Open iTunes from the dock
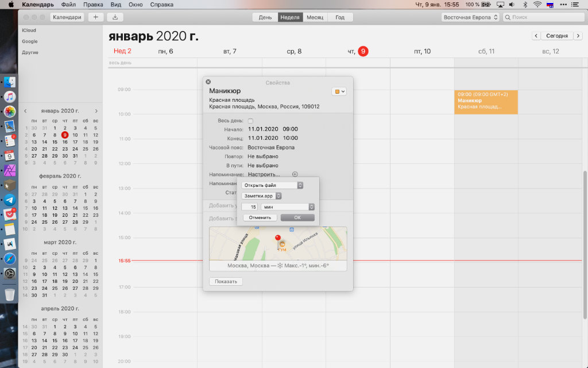This screenshot has width=588, height=368. pyautogui.click(x=10, y=97)
